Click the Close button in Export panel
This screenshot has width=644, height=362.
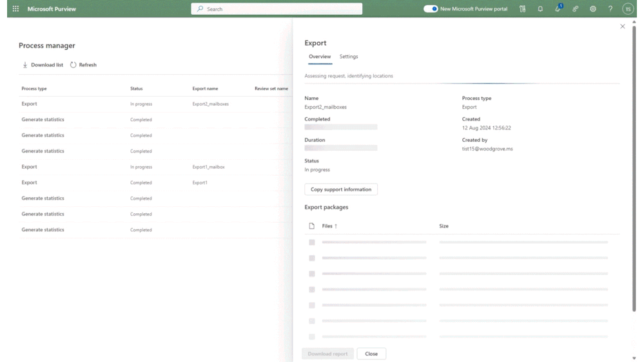pos(371,354)
